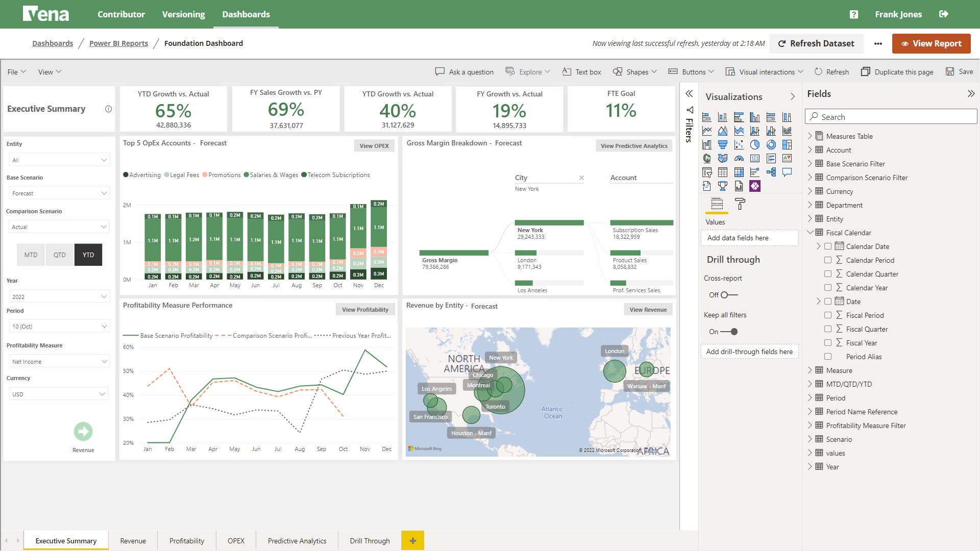
Task: Tick the Calendar Quarter checkbox
Action: coord(828,274)
